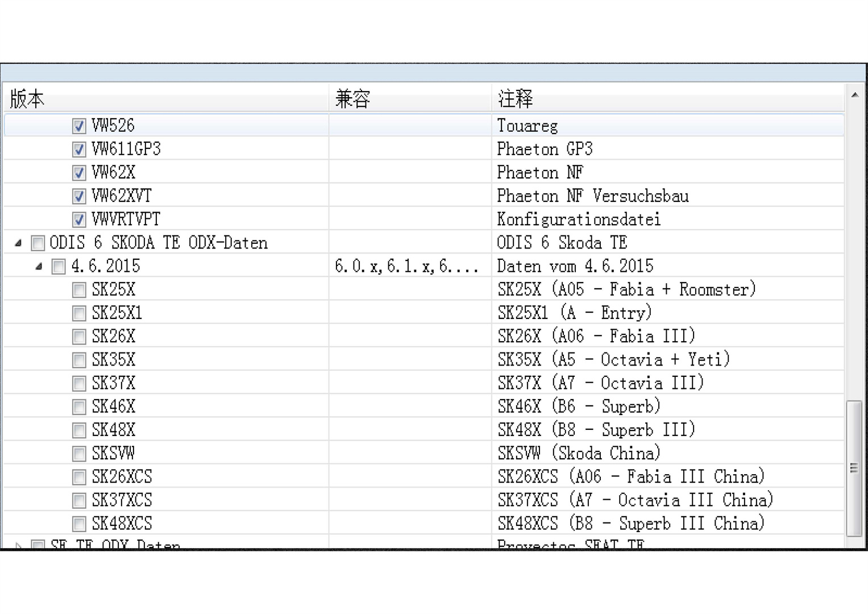Image resolution: width=868 pixels, height=614 pixels.
Task: Select the SK37X row label
Action: (114, 384)
